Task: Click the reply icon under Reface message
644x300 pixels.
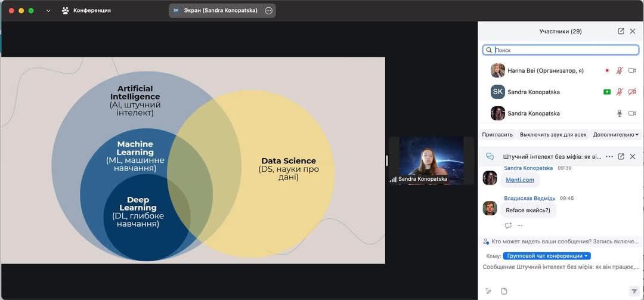Action: click(x=508, y=225)
